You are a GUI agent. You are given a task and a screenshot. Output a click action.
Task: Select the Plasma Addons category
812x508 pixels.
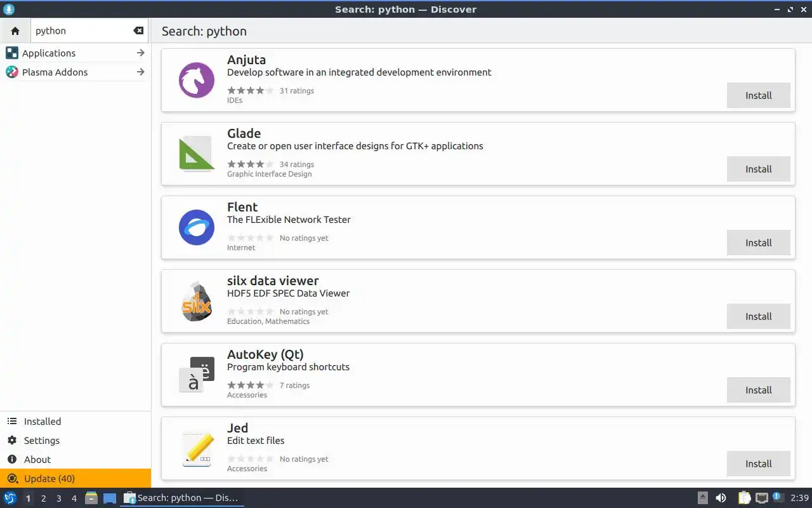(x=75, y=72)
